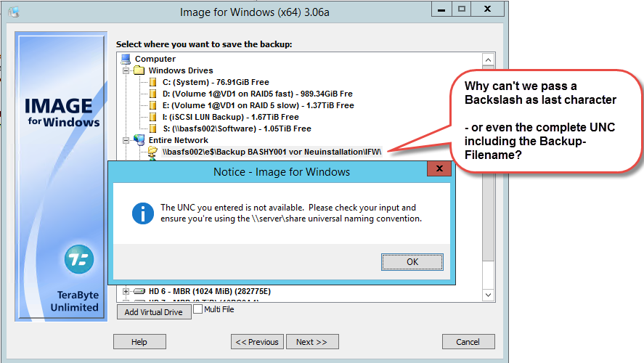Screen dimensions: 644x363
Task: Select the C: (System) drive icon
Action: (152, 82)
